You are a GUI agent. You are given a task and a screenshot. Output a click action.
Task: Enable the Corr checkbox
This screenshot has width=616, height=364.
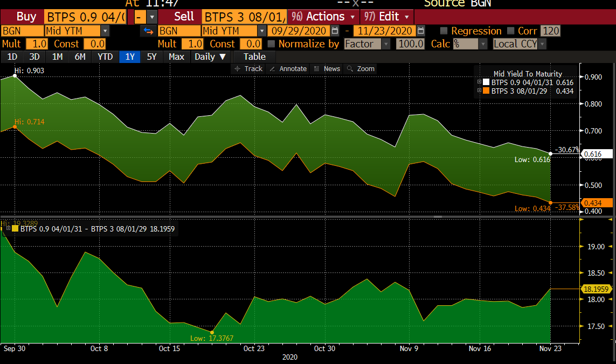511,31
